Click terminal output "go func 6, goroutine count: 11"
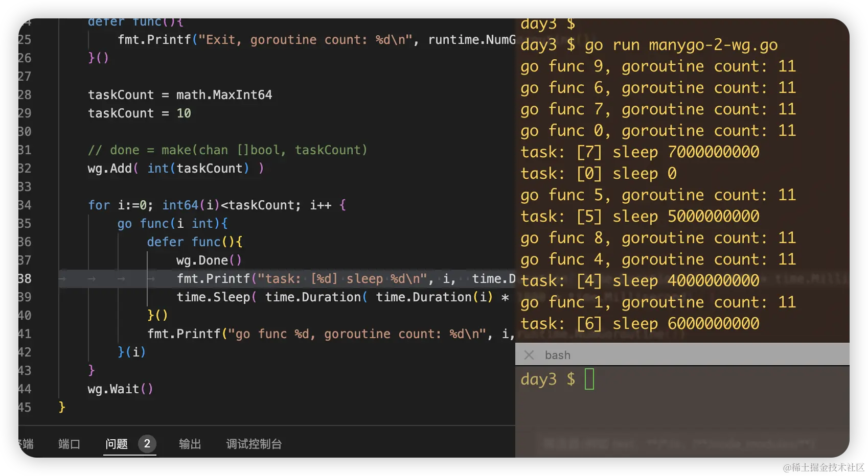Screen dimensions: 868x476 tap(658, 88)
